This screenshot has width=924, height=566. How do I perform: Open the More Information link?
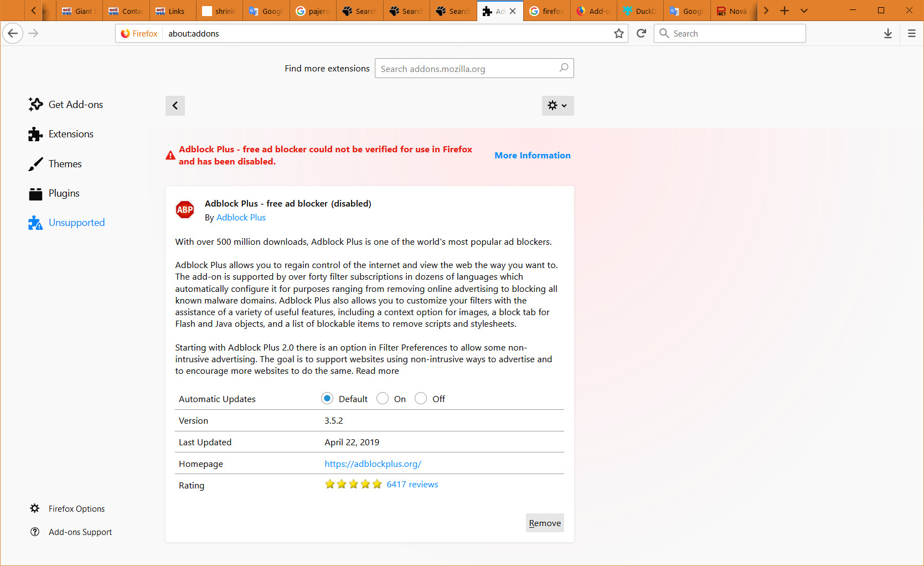tap(533, 156)
